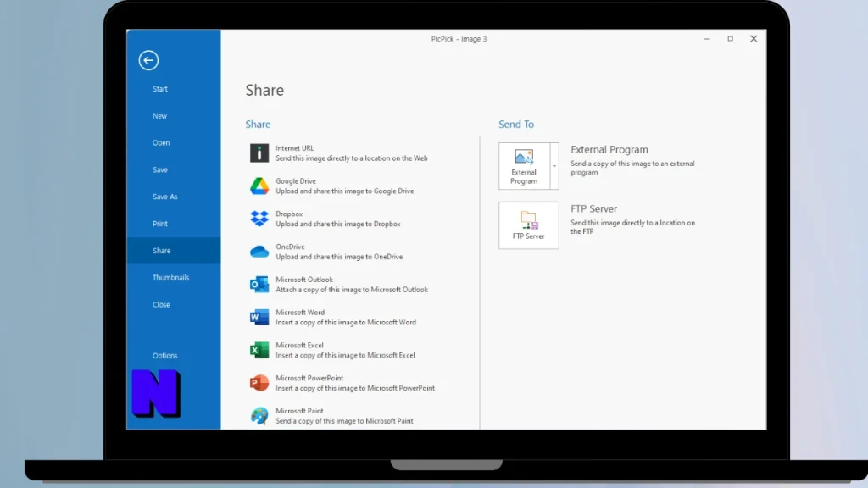Click the External Program tile button
The image size is (868, 488).
[x=524, y=166]
